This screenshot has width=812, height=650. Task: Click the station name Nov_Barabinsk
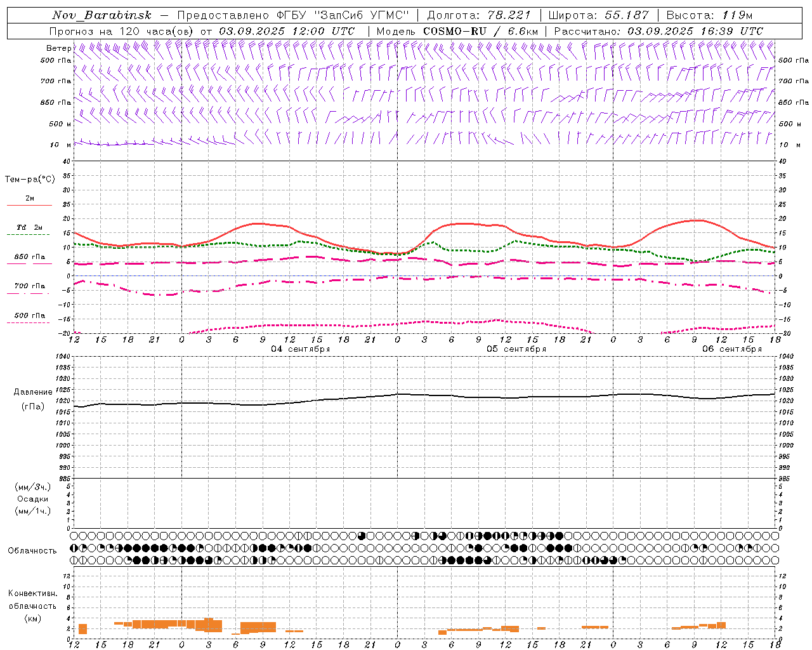coord(101,15)
